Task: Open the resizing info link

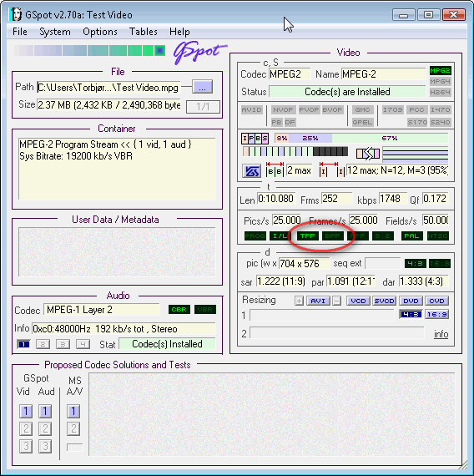Action: click(441, 334)
